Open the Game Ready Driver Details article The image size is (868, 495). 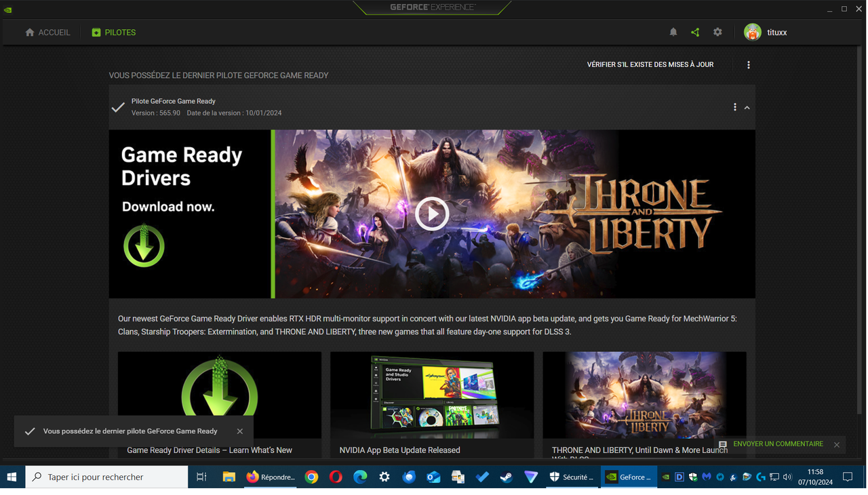tap(210, 450)
